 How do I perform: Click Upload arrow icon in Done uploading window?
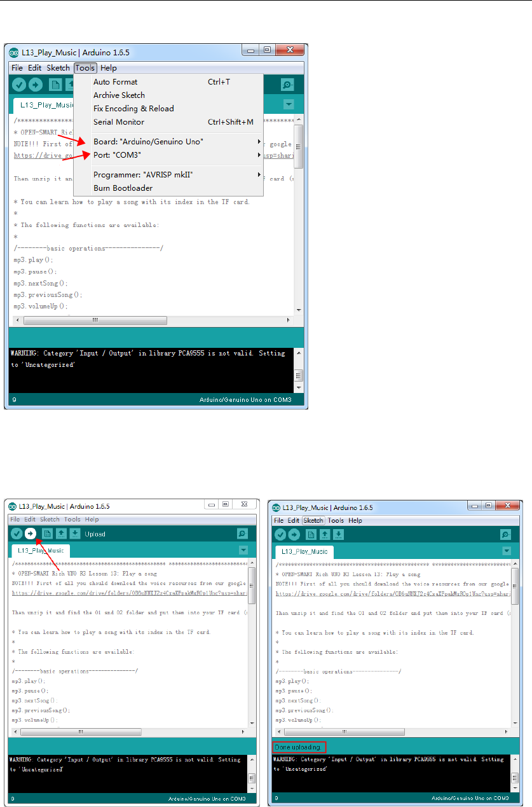coord(294,535)
